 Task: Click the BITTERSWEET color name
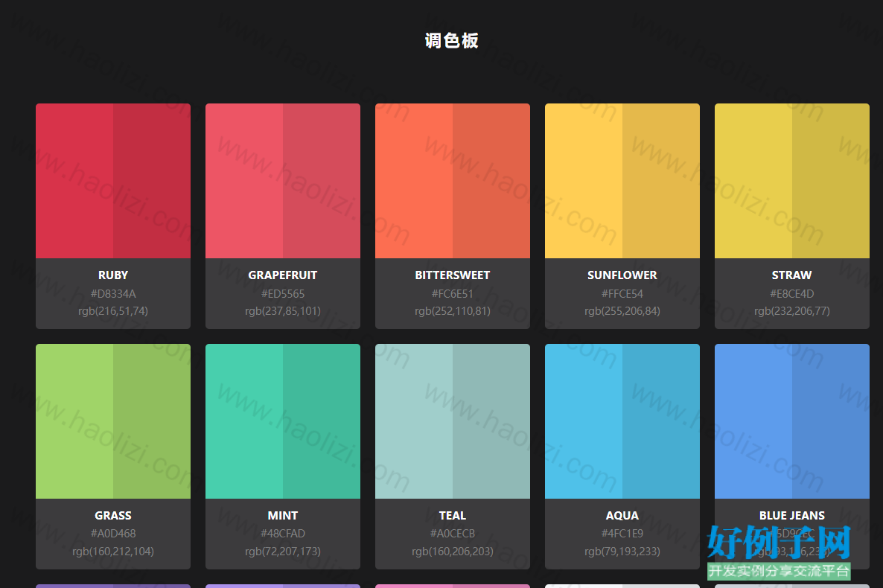[x=453, y=275]
